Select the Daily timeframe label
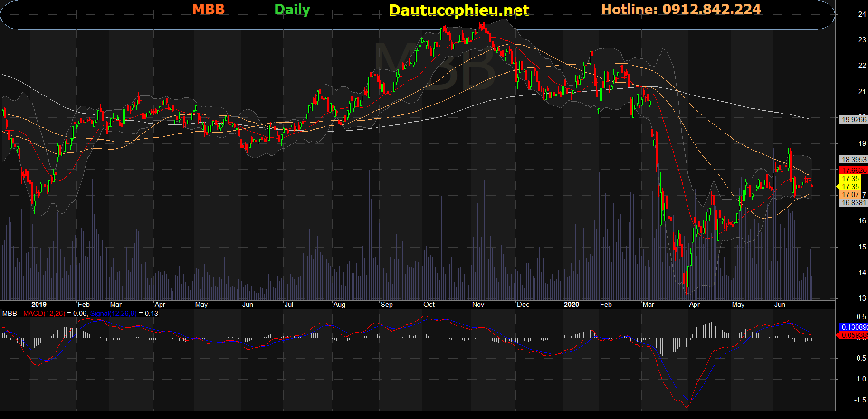The image size is (868, 419). [292, 10]
